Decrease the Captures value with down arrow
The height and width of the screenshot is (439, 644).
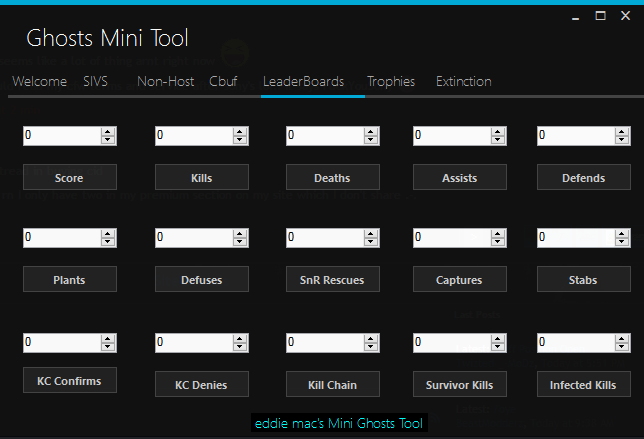point(498,241)
